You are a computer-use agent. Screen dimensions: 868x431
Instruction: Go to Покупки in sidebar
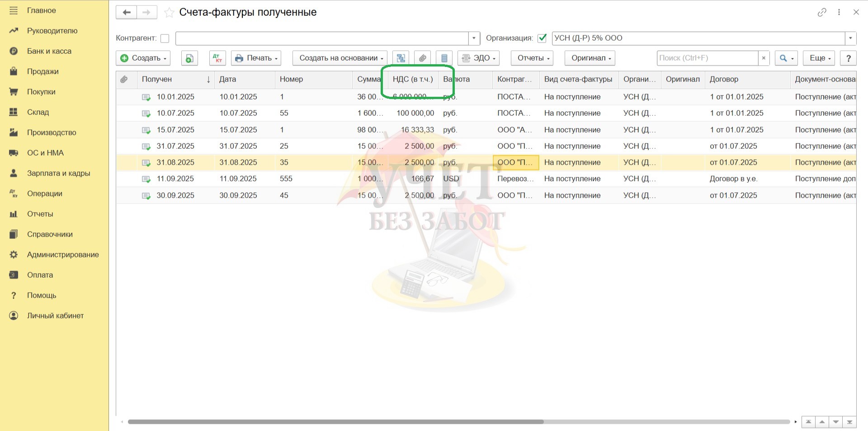coord(41,92)
